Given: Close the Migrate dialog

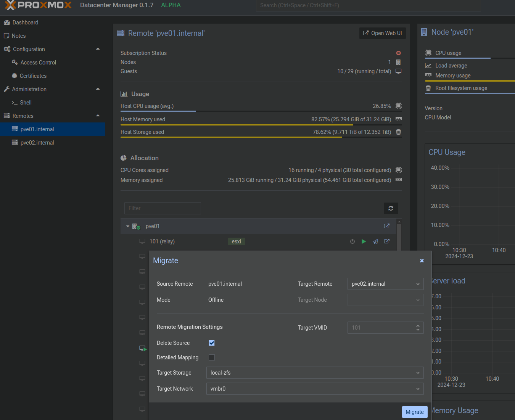Looking at the screenshot, I should 422,261.
